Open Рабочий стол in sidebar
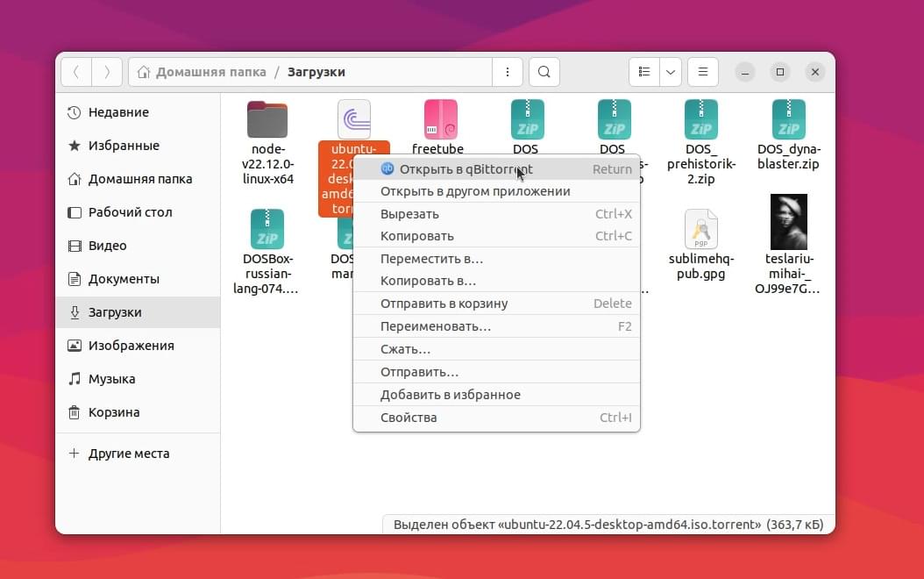924x579 pixels. pos(138,212)
